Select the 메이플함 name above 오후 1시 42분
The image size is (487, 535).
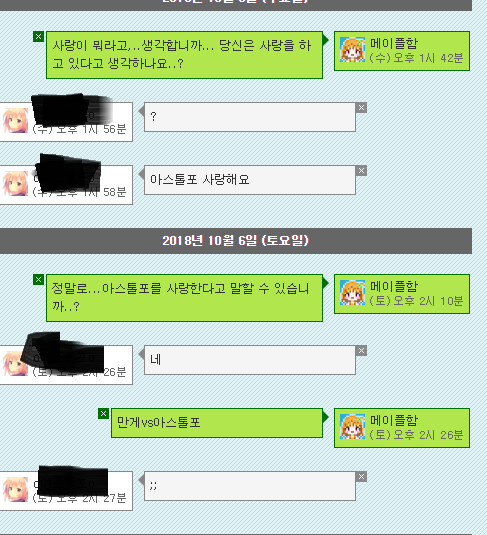[394, 43]
